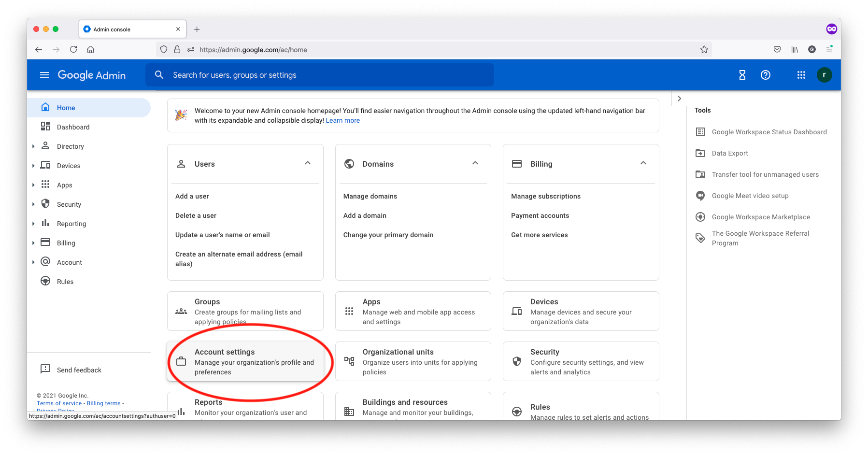This screenshot has width=868, height=456.
Task: Open the tasks hourglass icon
Action: (742, 75)
